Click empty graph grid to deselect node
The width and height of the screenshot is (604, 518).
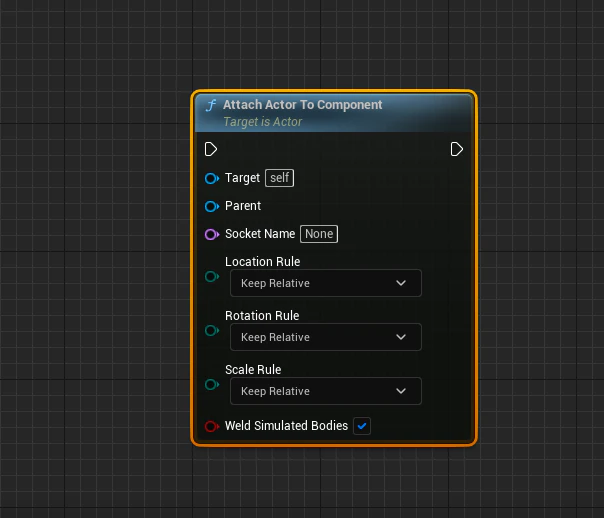[x=96, y=270]
